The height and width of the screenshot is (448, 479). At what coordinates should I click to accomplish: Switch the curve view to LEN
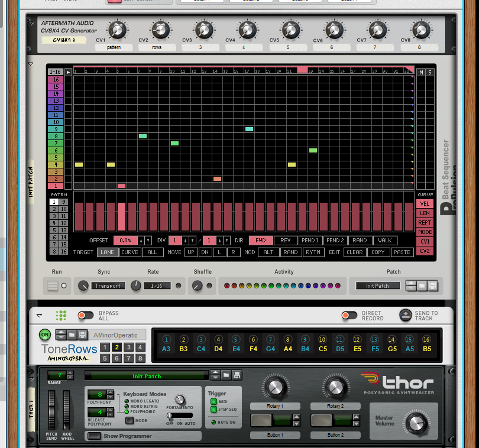425,213
